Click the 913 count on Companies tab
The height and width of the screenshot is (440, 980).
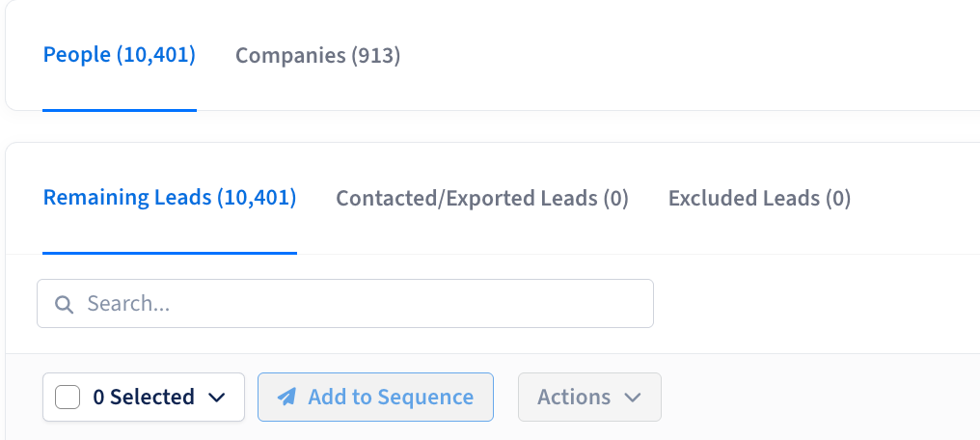(x=375, y=56)
